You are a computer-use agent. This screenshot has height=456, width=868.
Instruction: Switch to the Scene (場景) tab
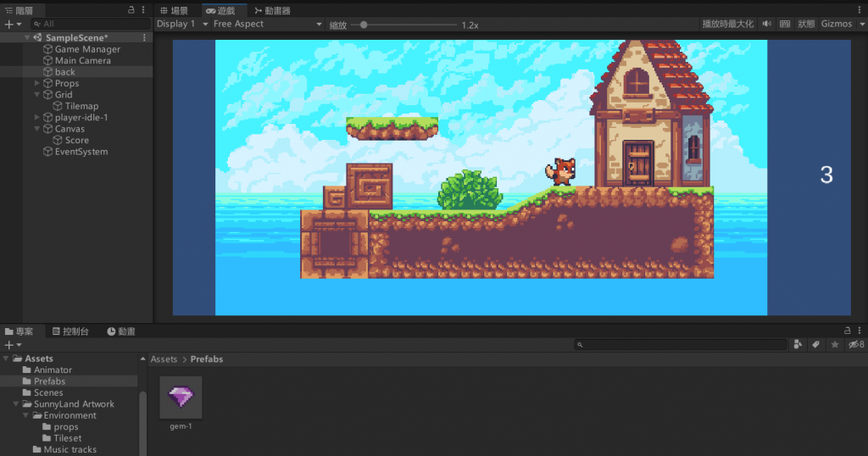[x=175, y=10]
